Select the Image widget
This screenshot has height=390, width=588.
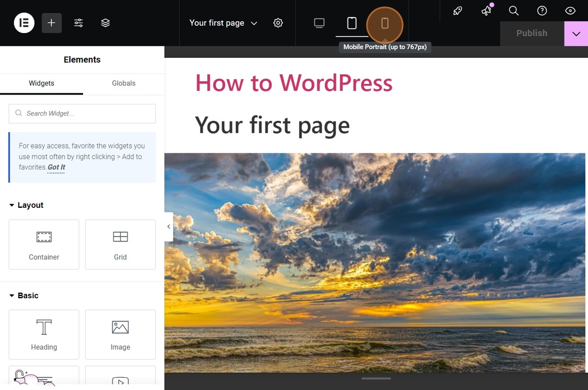coord(120,334)
